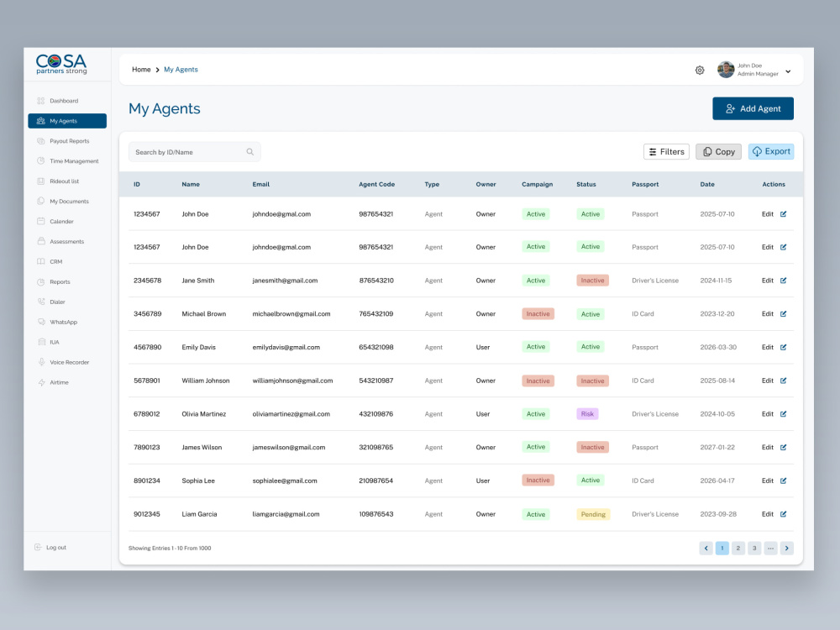Click the My Documents sidebar icon
Image resolution: width=840 pixels, height=630 pixels.
(x=40, y=201)
